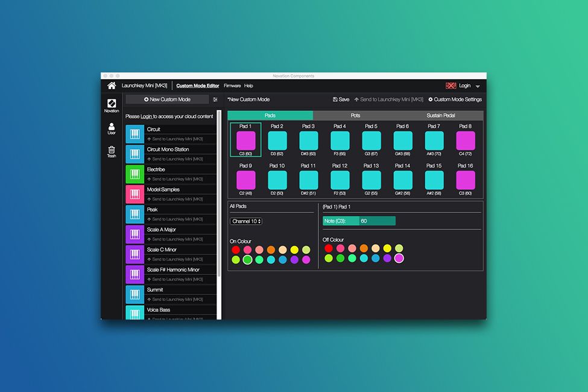The height and width of the screenshot is (392, 588).
Task: Click the filter settings icon beside New Custom Mode
Action: [x=215, y=100]
